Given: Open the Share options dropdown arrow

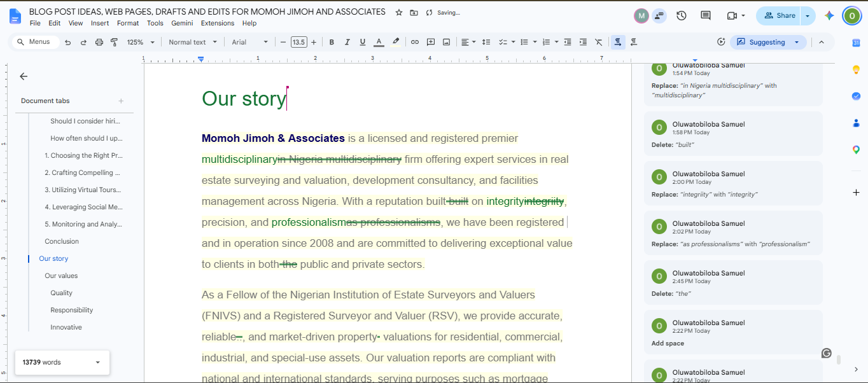Looking at the screenshot, I should [x=808, y=16].
